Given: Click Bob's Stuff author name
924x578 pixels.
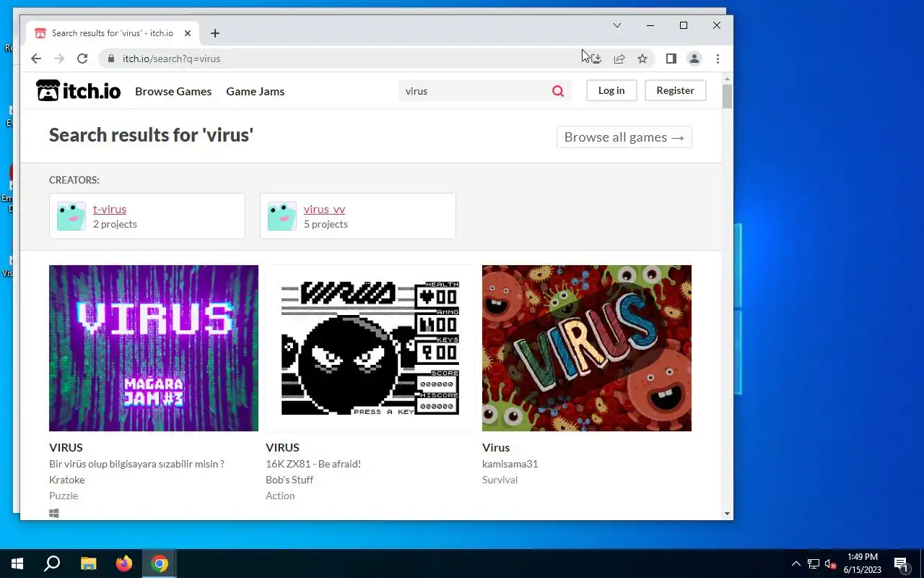Looking at the screenshot, I should pos(289,480).
